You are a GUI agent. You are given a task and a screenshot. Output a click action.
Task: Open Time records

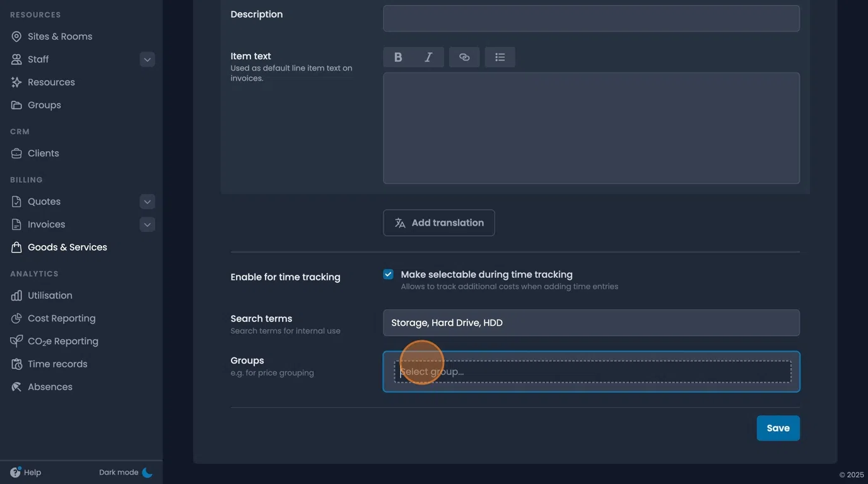pyautogui.click(x=57, y=364)
